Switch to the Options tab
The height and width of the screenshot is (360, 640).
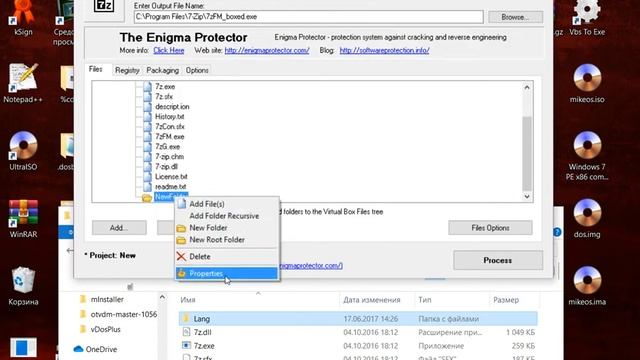point(197,70)
